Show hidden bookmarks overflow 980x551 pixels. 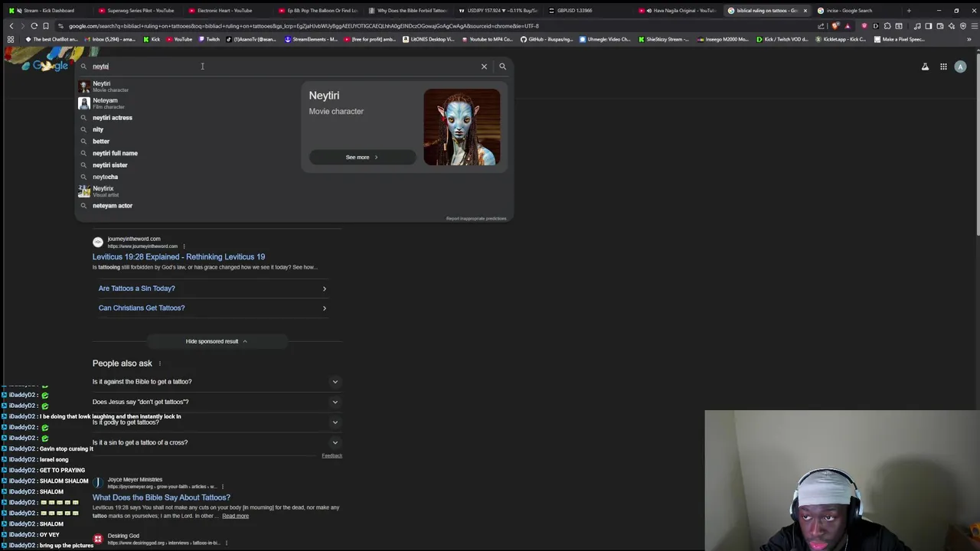(x=970, y=39)
